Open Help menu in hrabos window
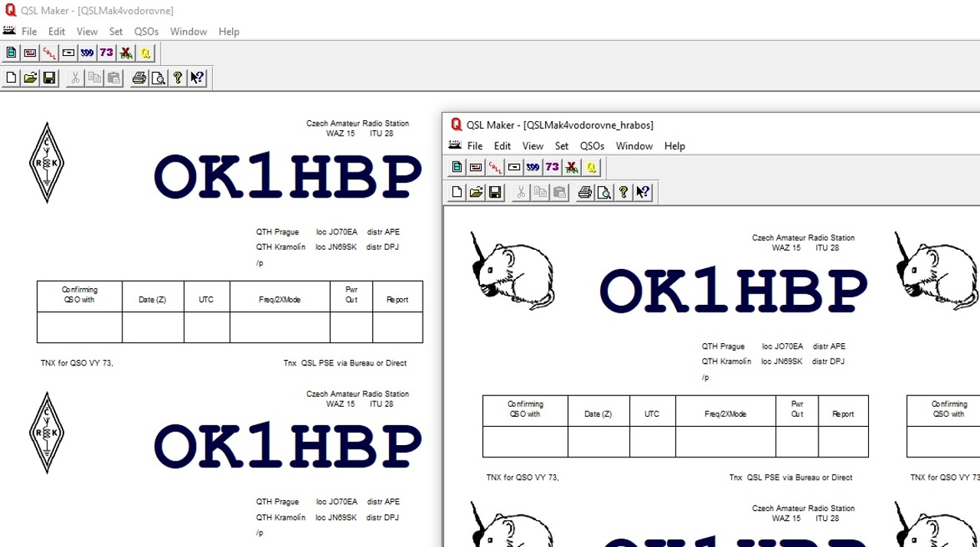This screenshot has height=547, width=980. 675,146
